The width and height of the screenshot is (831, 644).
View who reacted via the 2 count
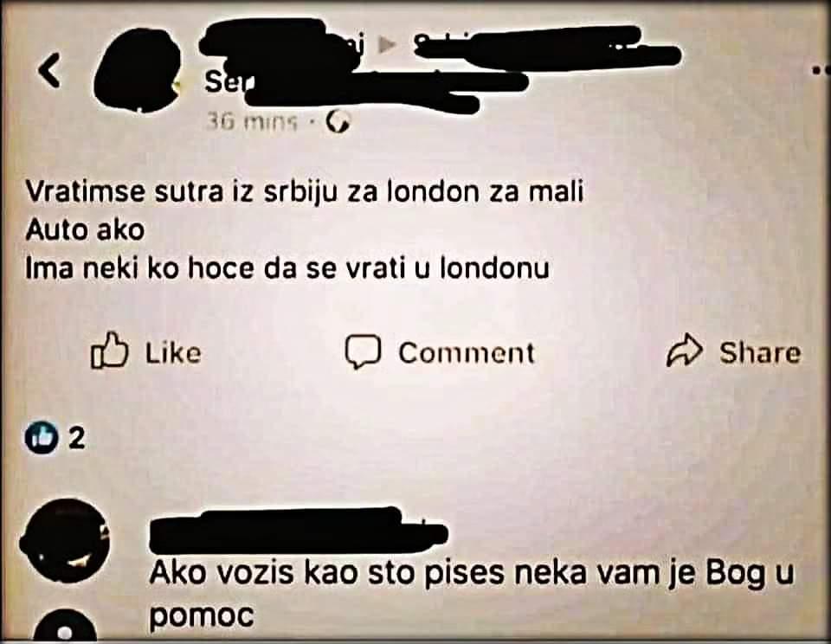pos(77,438)
